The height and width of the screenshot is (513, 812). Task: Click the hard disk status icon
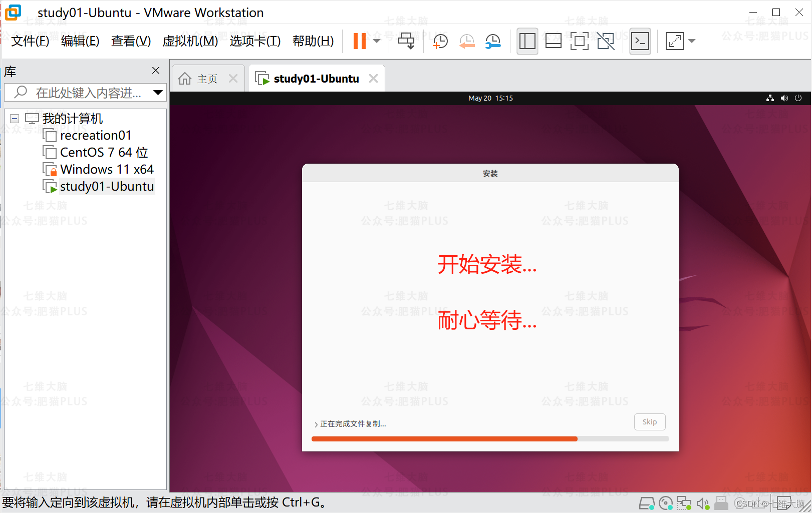click(x=647, y=503)
